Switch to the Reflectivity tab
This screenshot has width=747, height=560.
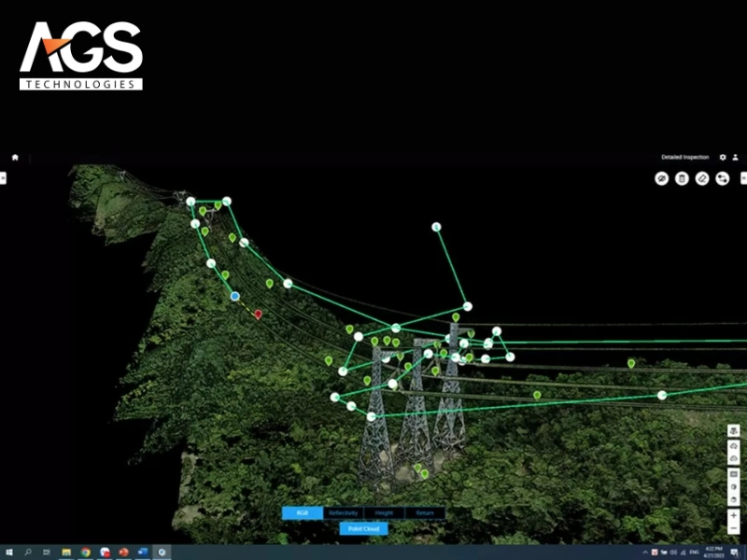coord(343,513)
